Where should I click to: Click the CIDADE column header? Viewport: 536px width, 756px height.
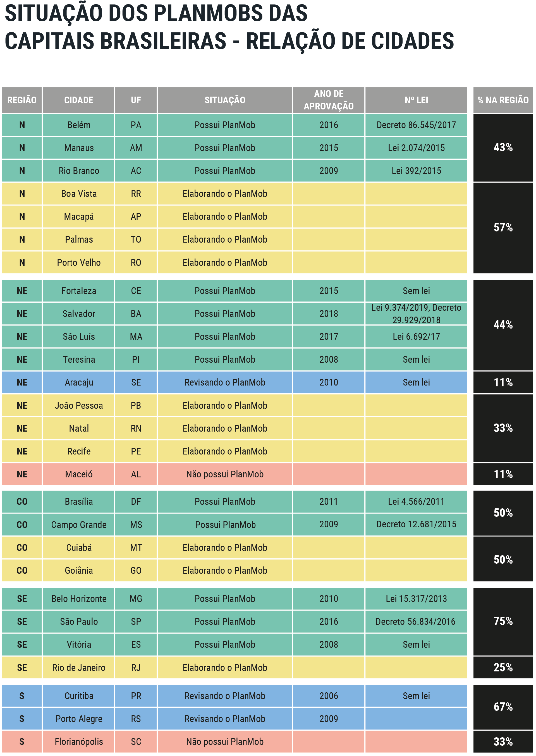click(78, 100)
